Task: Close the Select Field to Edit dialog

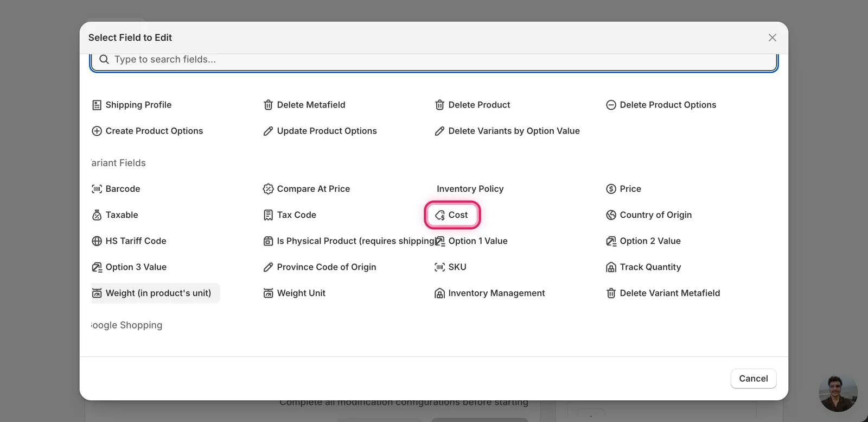Action: [773, 37]
